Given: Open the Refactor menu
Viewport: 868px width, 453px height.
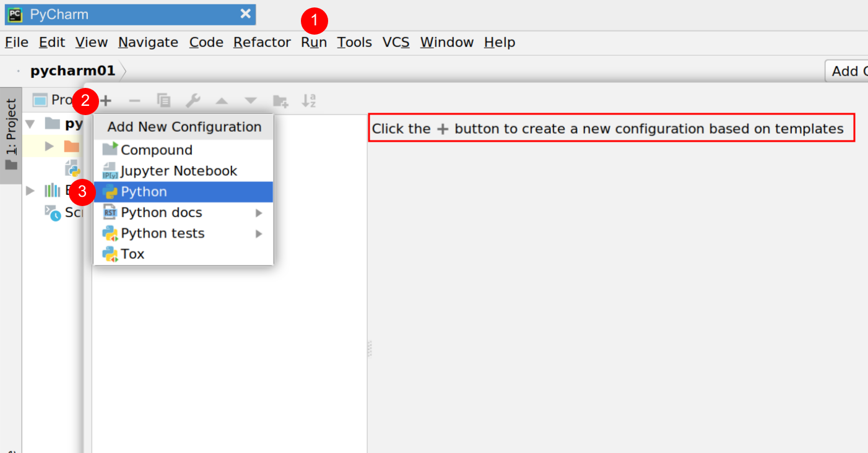Looking at the screenshot, I should pyautogui.click(x=262, y=42).
